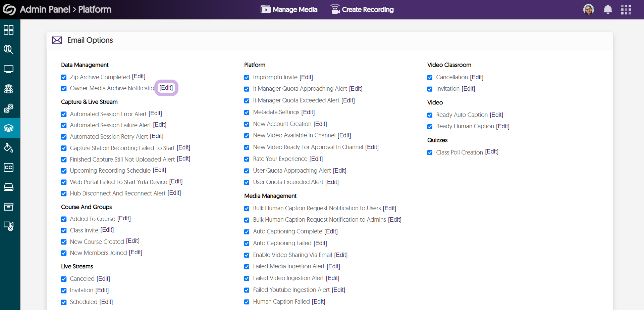This screenshot has height=310, width=644.
Task: Open the paint bucket branding icon
Action: [x=8, y=148]
